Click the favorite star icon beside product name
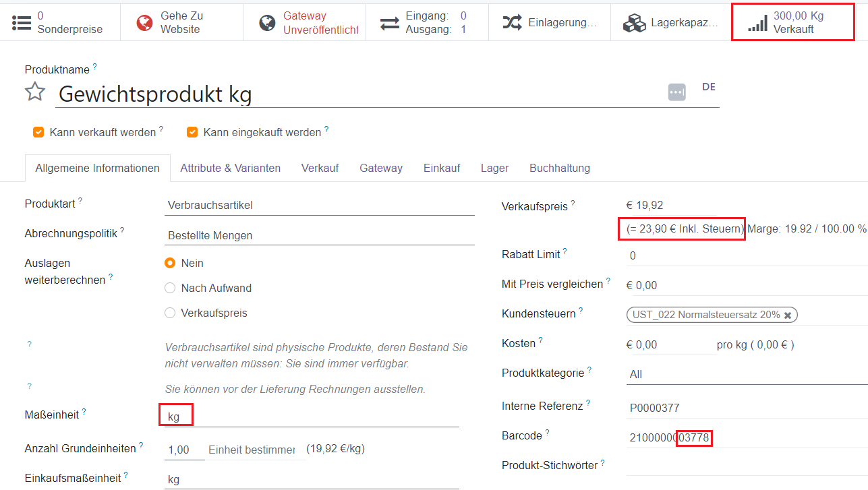 tap(35, 92)
